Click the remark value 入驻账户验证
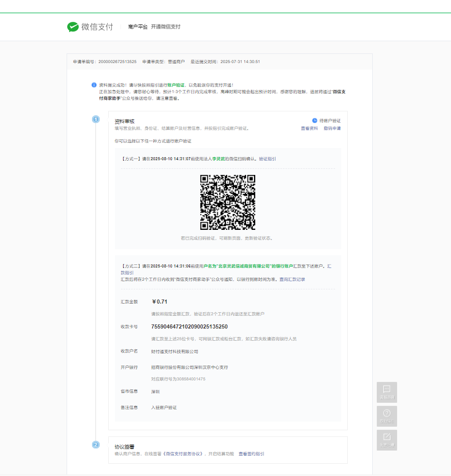451x476 pixels. pos(164,407)
